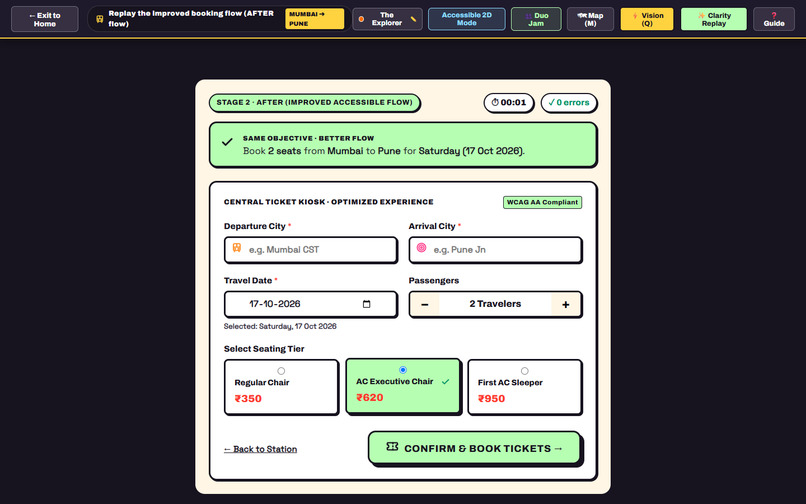
Task: Open the Map (M) view
Action: pos(590,19)
